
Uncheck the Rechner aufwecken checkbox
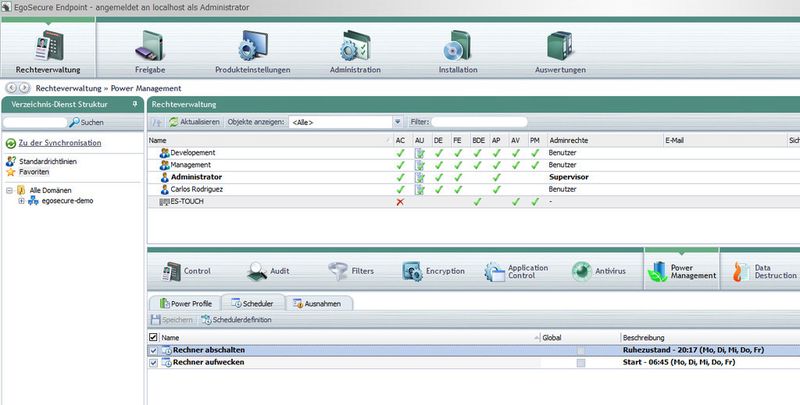click(x=153, y=363)
